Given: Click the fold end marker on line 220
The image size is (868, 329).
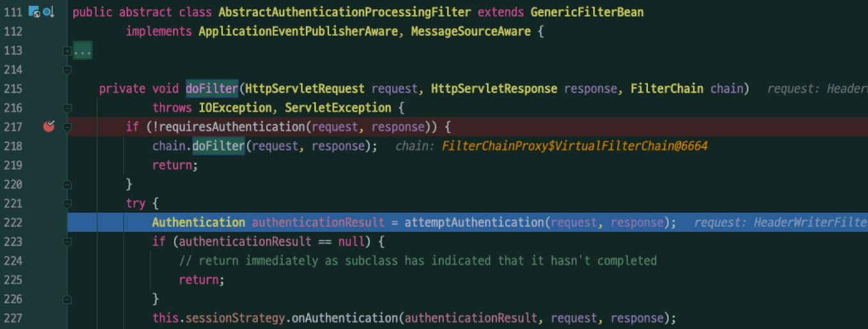Looking at the screenshot, I should pos(67,184).
